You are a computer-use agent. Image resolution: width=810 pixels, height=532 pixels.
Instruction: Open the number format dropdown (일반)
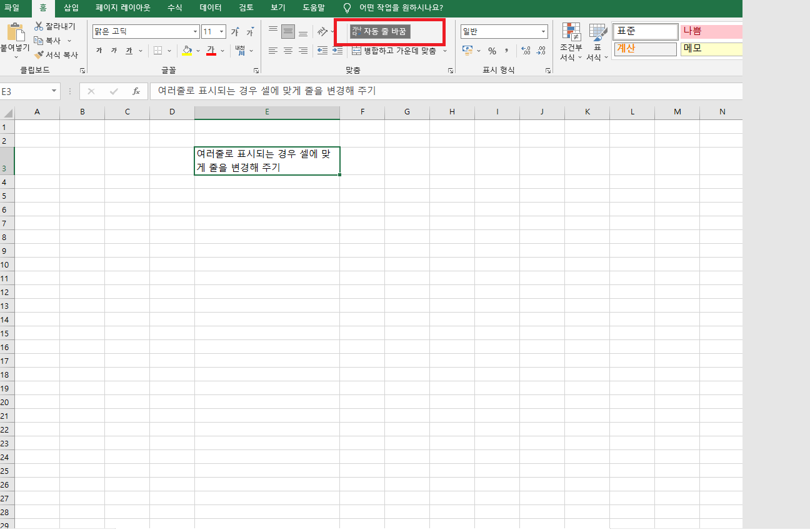click(x=543, y=32)
